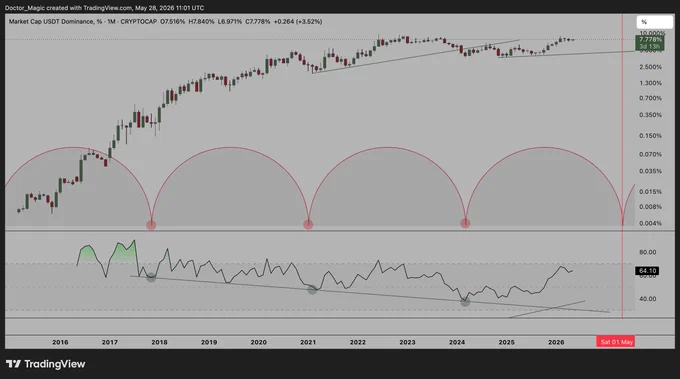Click the red cycle circle near 2024
The height and width of the screenshot is (379, 680).
click(465, 223)
